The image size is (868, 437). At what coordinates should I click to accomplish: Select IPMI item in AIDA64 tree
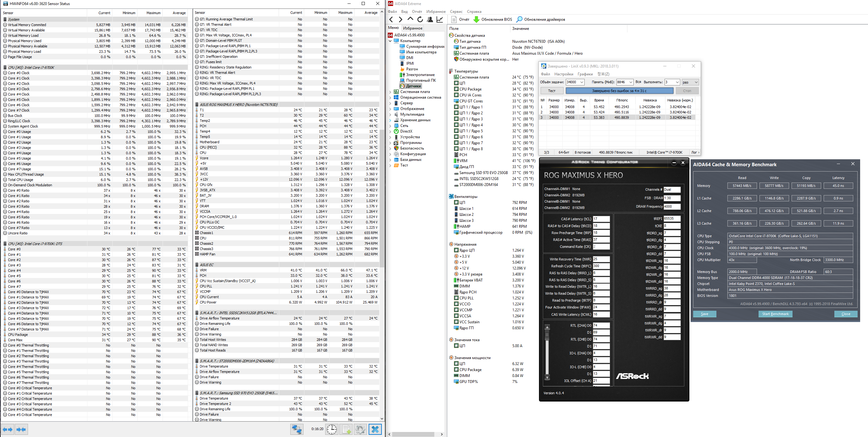pos(407,63)
